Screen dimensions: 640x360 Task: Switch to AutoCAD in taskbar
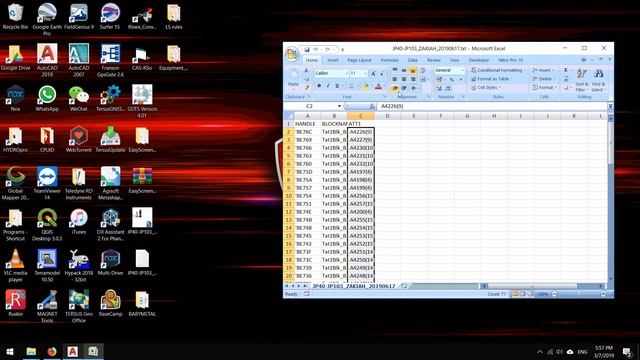tap(73, 351)
